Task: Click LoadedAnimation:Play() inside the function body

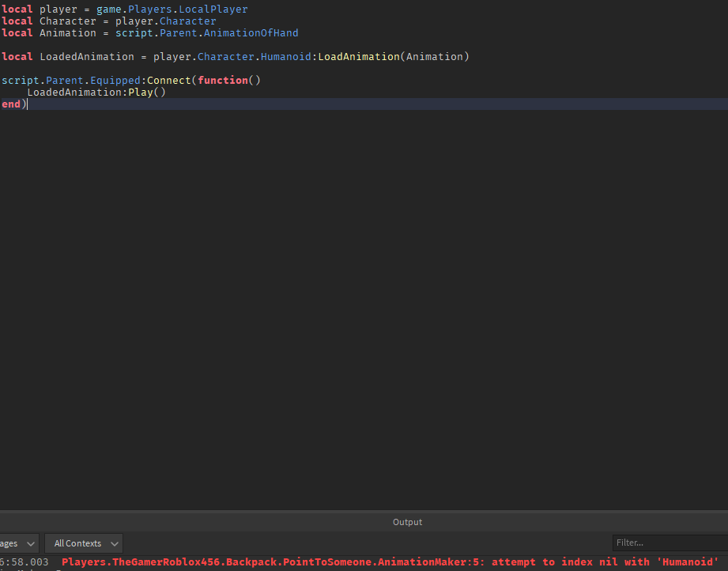Action: pyautogui.click(x=95, y=92)
